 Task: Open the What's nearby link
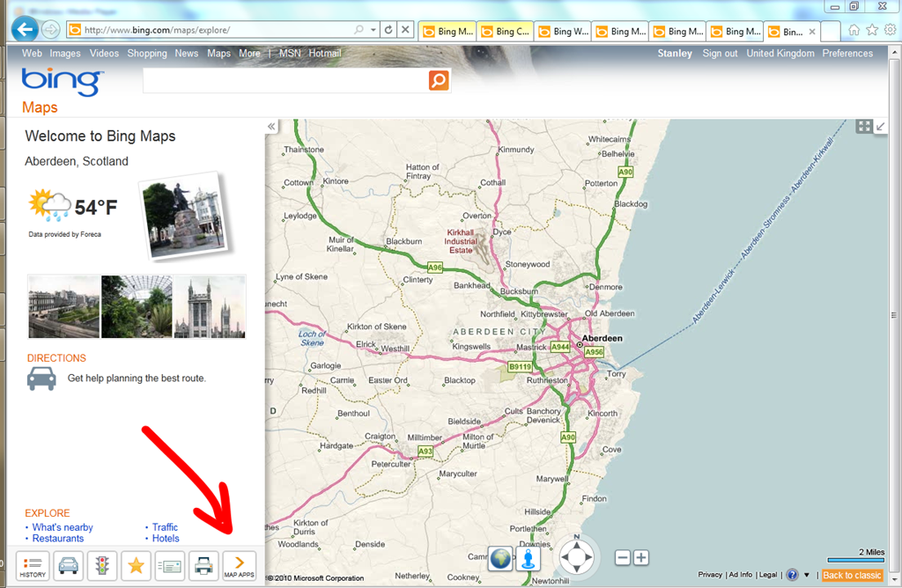point(63,527)
